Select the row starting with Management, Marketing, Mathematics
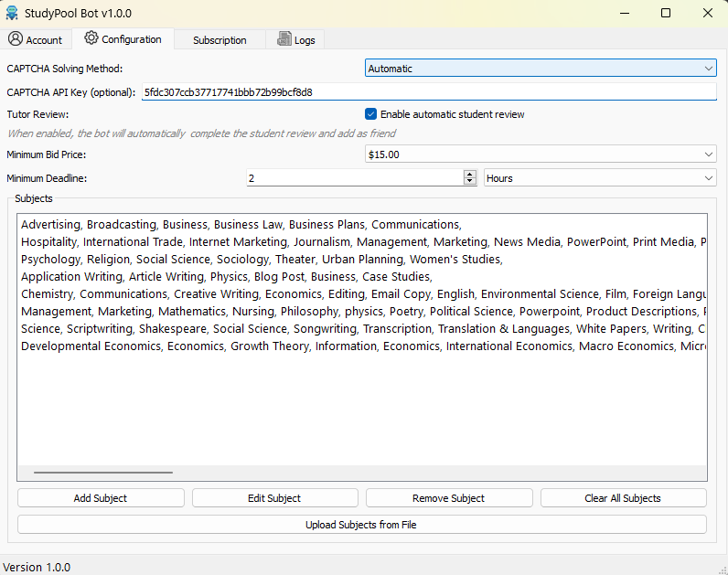The width and height of the screenshot is (728, 575). click(362, 312)
